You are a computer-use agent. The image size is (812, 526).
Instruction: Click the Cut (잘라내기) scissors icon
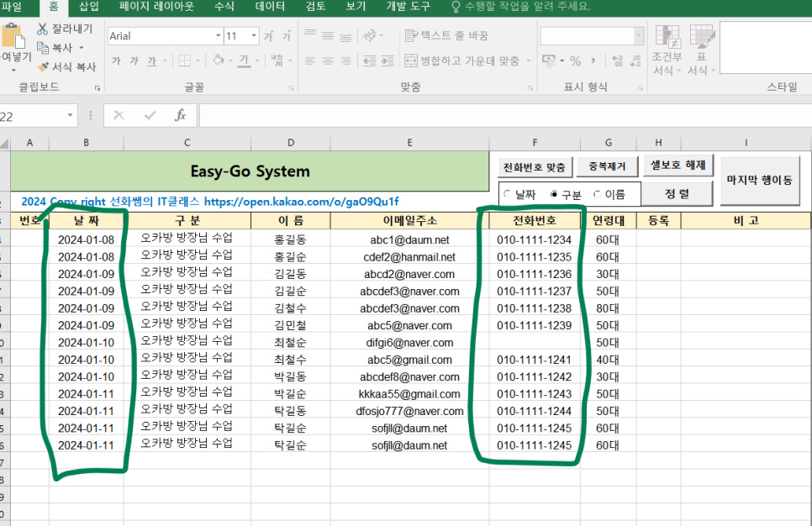(x=43, y=29)
